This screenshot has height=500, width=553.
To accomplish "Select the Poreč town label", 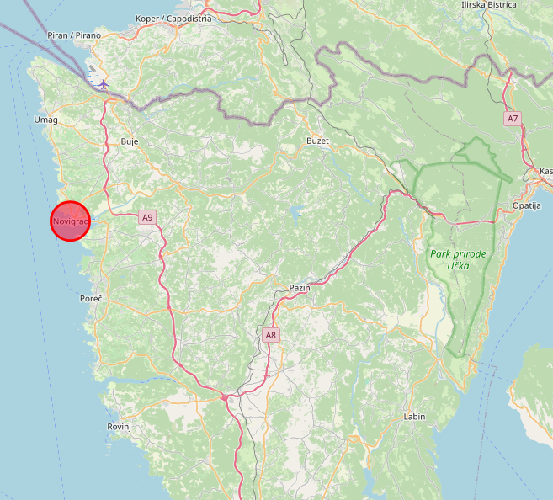I will pyautogui.click(x=91, y=299).
